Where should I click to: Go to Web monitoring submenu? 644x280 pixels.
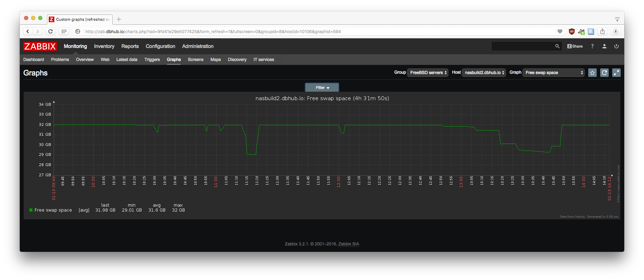[105, 60]
